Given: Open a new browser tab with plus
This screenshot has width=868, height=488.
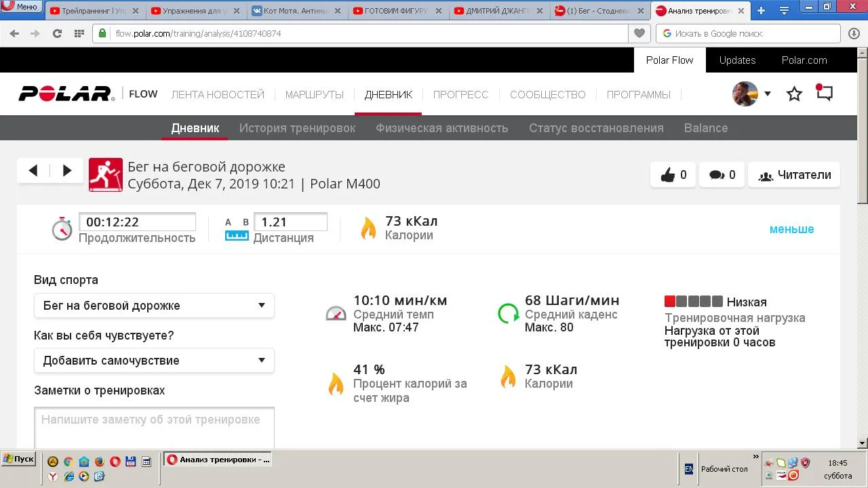Looking at the screenshot, I should [x=761, y=11].
